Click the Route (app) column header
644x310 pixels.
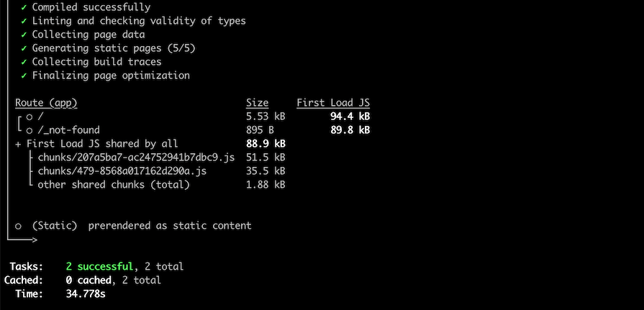(x=46, y=103)
